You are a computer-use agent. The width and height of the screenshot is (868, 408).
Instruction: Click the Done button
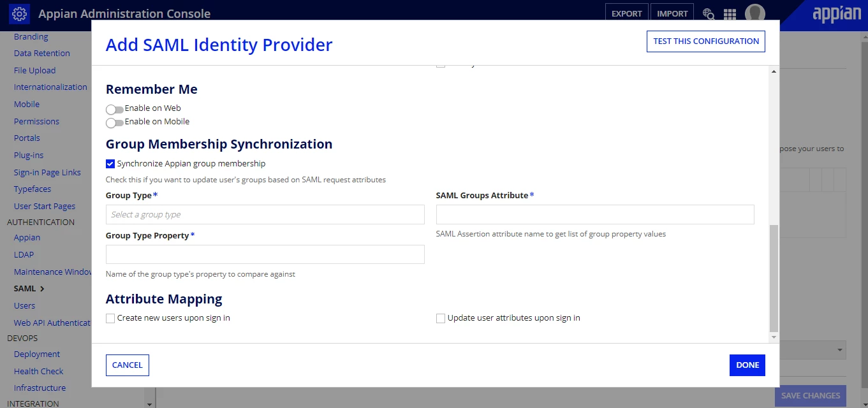point(747,365)
